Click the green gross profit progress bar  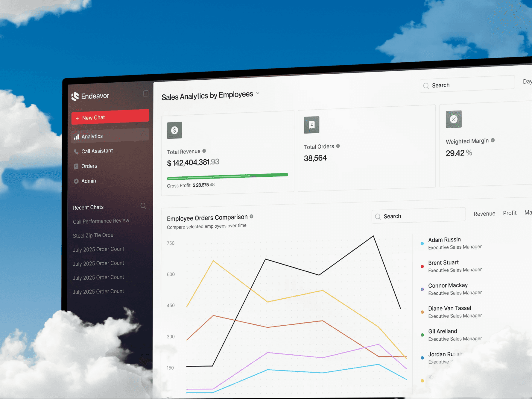point(227,176)
